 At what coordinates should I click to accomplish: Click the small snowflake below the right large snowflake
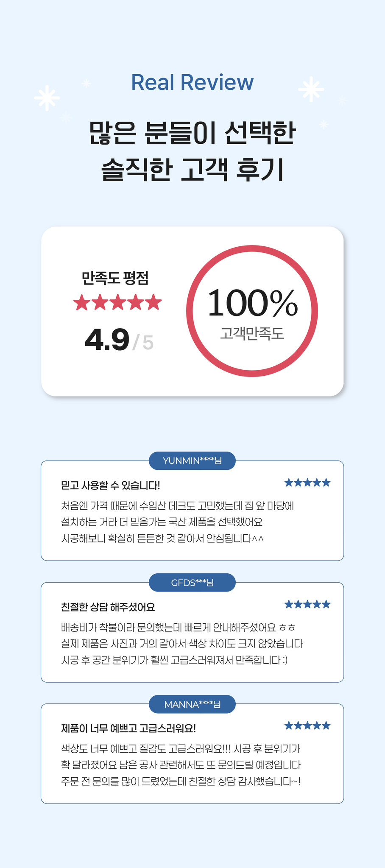[324, 124]
